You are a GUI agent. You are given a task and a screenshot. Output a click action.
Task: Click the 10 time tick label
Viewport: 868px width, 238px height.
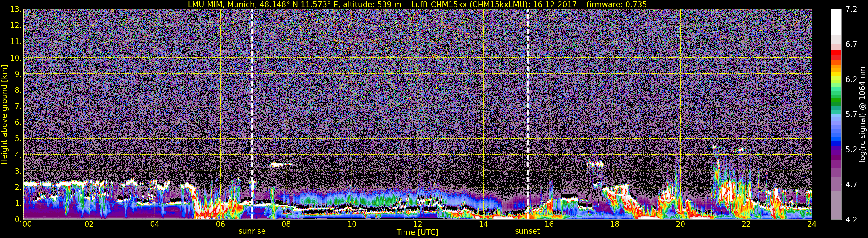point(352,224)
